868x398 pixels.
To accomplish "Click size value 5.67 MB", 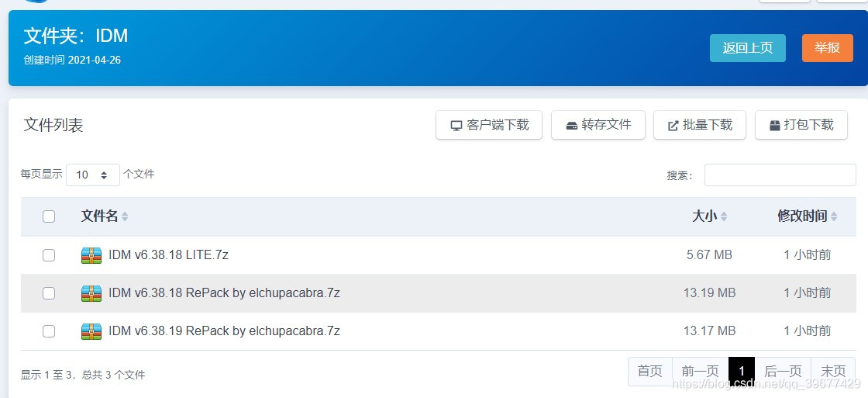I will [x=709, y=255].
